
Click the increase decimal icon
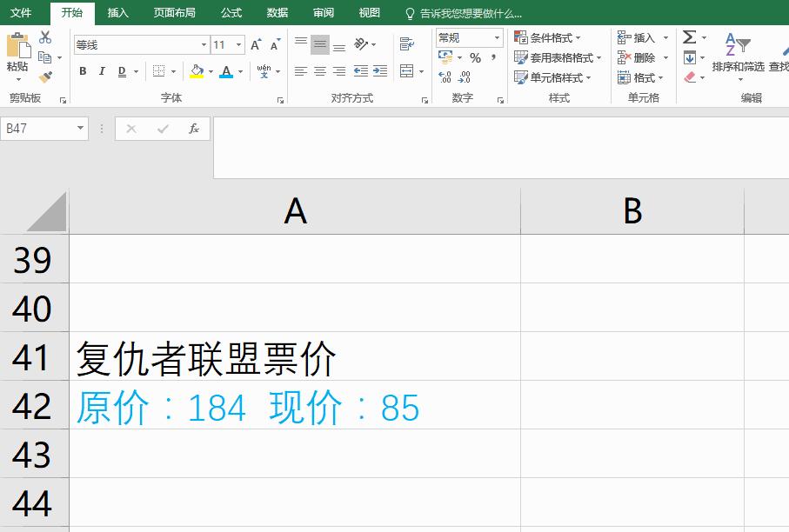pyautogui.click(x=445, y=77)
